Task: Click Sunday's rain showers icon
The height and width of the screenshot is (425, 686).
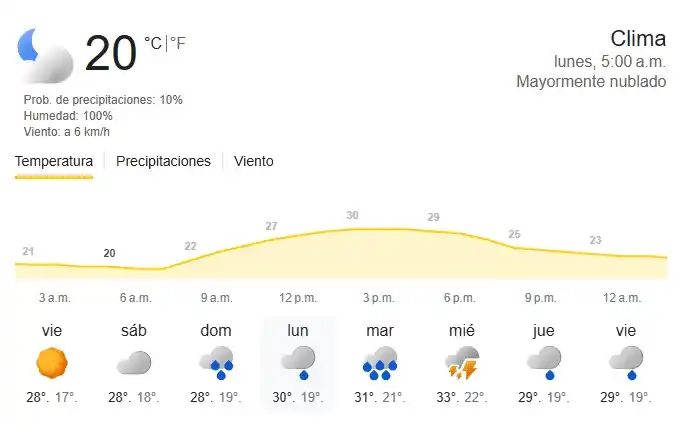Action: 216,362
